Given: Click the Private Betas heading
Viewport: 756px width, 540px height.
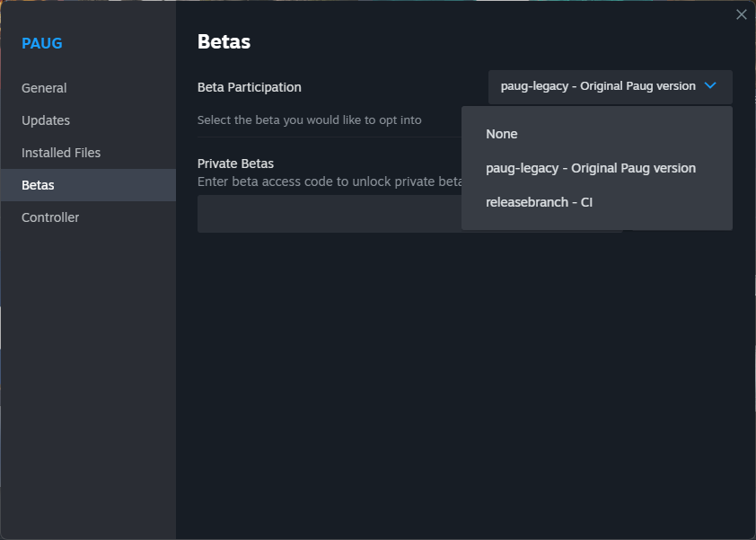Looking at the screenshot, I should tap(235, 164).
